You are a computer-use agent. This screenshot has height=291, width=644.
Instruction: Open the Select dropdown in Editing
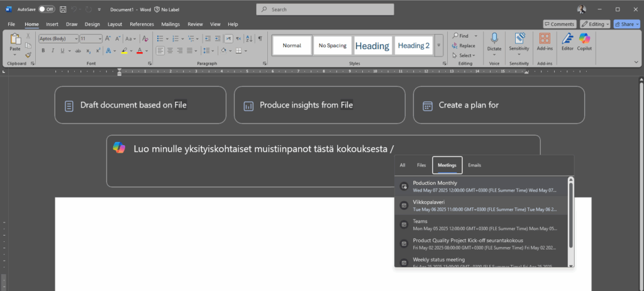[x=464, y=55]
